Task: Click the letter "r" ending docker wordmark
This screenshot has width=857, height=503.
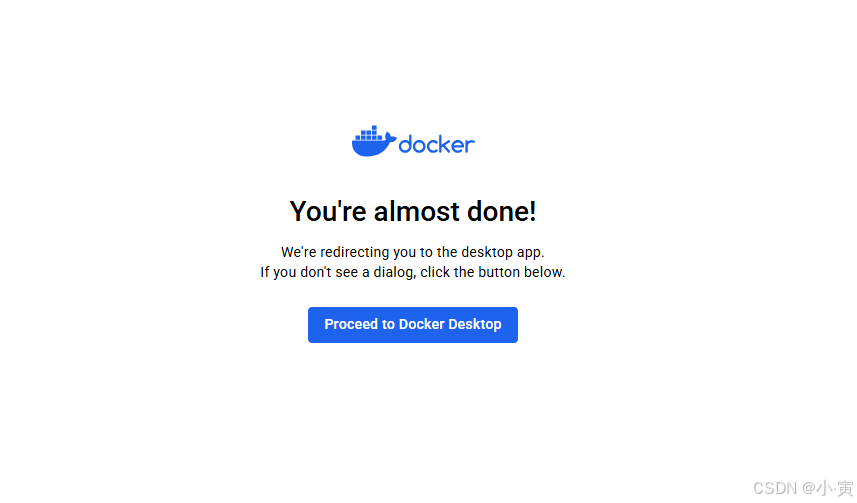Action: [x=471, y=147]
